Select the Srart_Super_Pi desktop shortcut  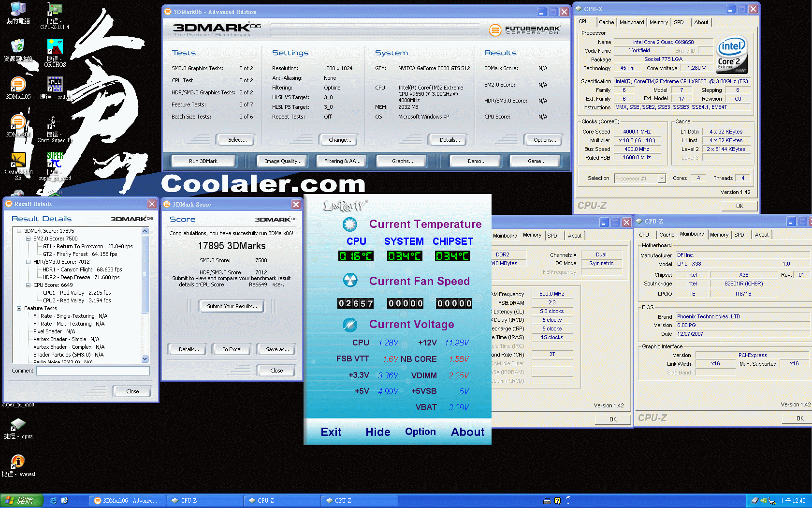pyautogui.click(x=55, y=129)
